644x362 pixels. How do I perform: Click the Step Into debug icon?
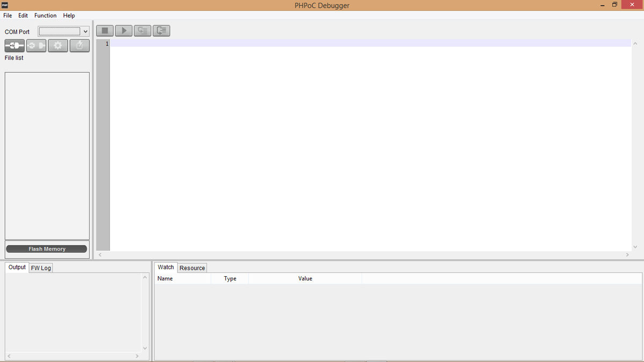[x=143, y=31]
